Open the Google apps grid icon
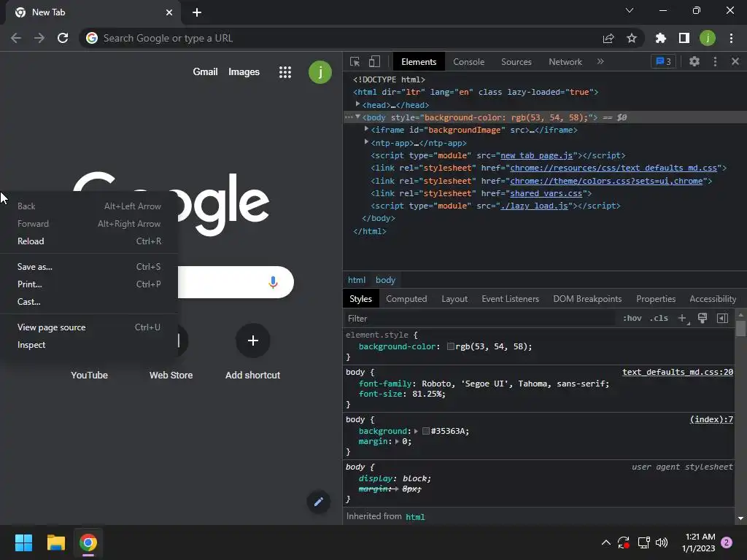Viewport: 747px width, 560px height. tap(285, 72)
